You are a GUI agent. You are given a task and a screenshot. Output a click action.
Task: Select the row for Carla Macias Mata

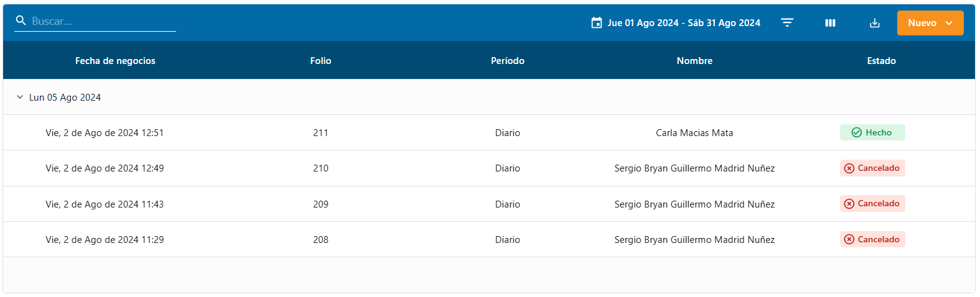[x=694, y=133]
